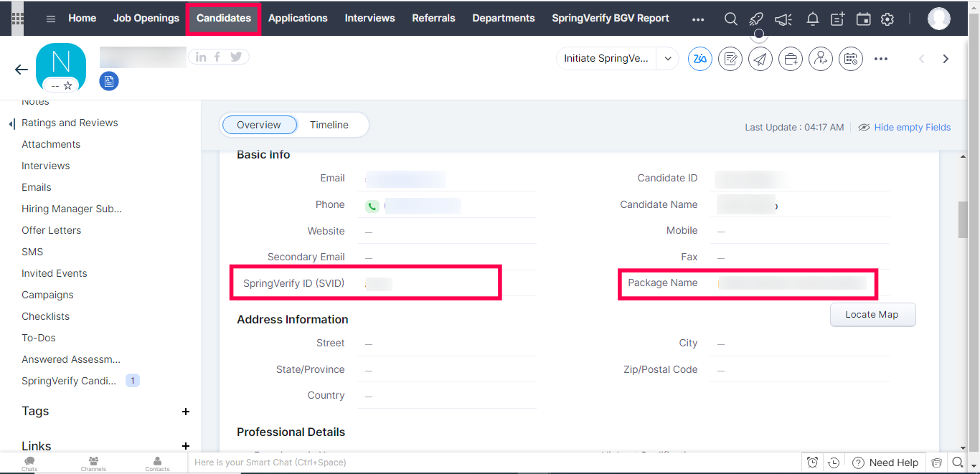Open the megaphone announcements icon
Image resolution: width=980 pixels, height=474 pixels.
point(783,19)
